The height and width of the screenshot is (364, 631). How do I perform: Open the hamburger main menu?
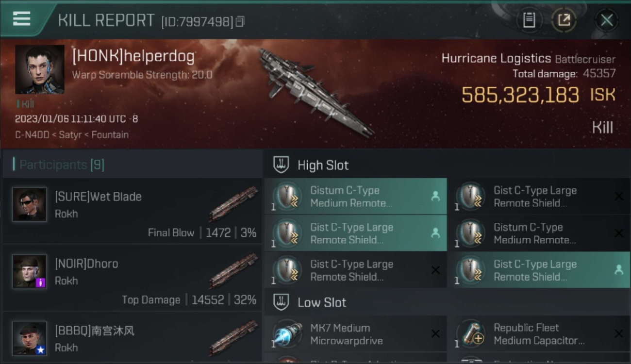(21, 18)
